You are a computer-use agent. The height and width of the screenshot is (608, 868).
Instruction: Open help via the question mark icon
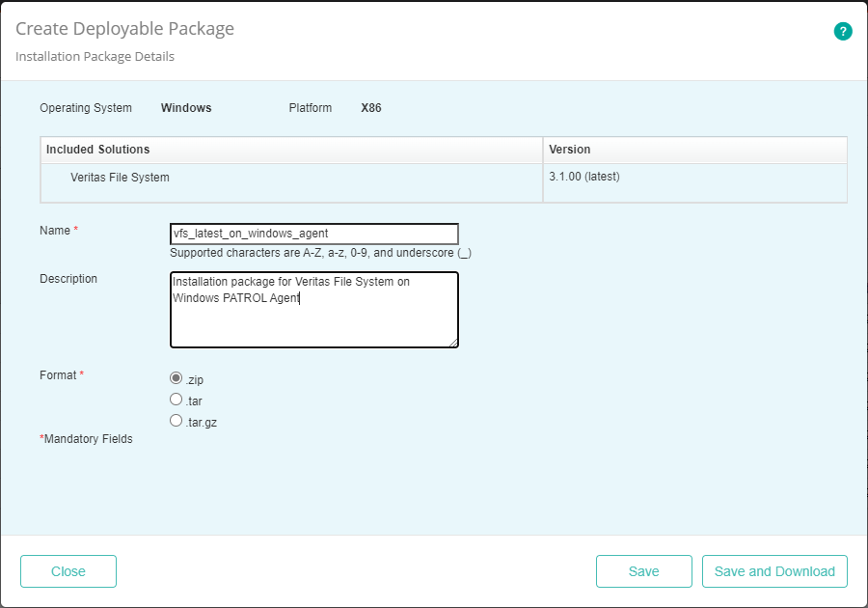pyautogui.click(x=843, y=31)
